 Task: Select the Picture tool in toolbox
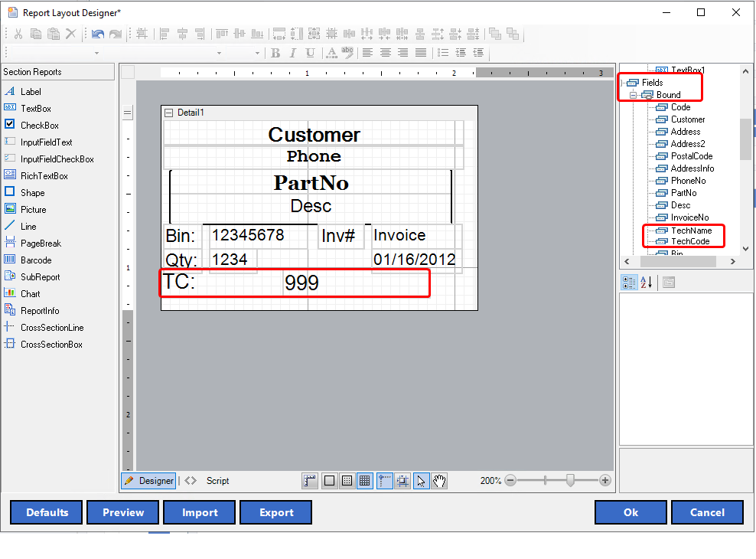[33, 210]
